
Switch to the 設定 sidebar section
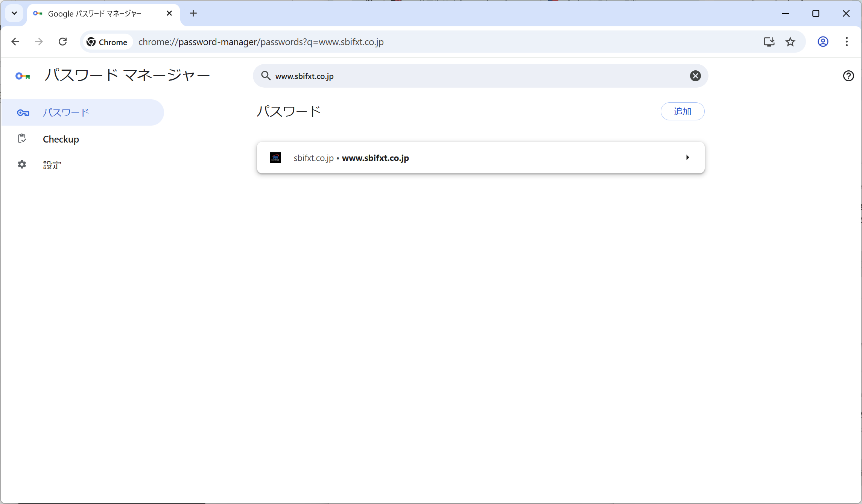(x=52, y=165)
